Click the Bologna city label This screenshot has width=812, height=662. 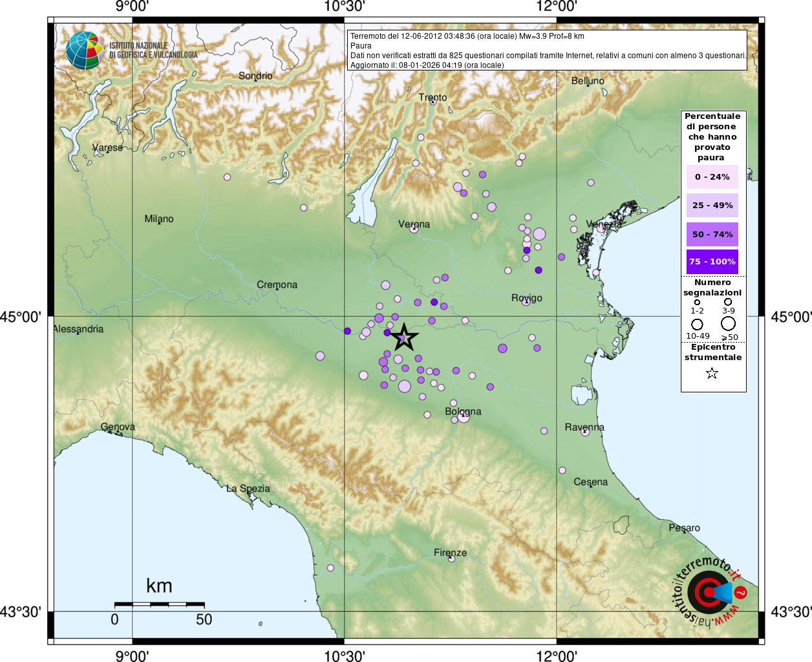point(463,412)
